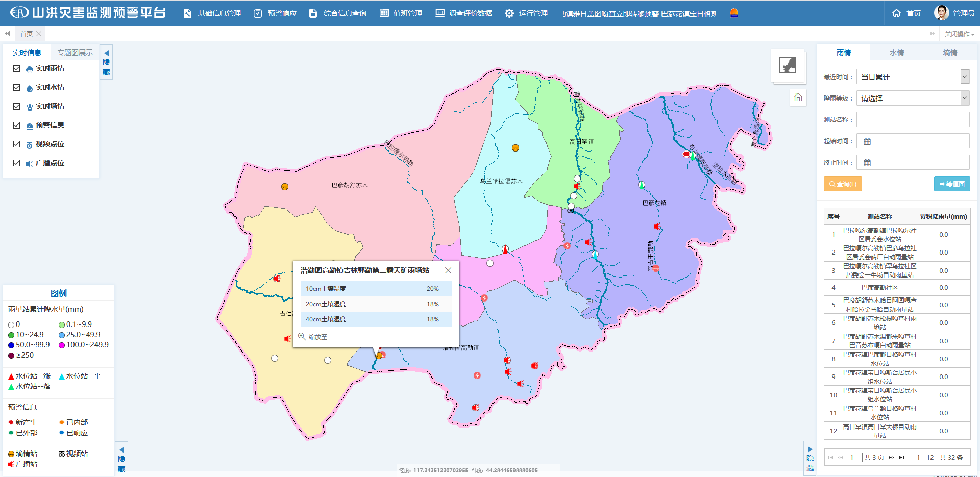
Task: Click the alarm light icon in header
Action: coord(734,13)
